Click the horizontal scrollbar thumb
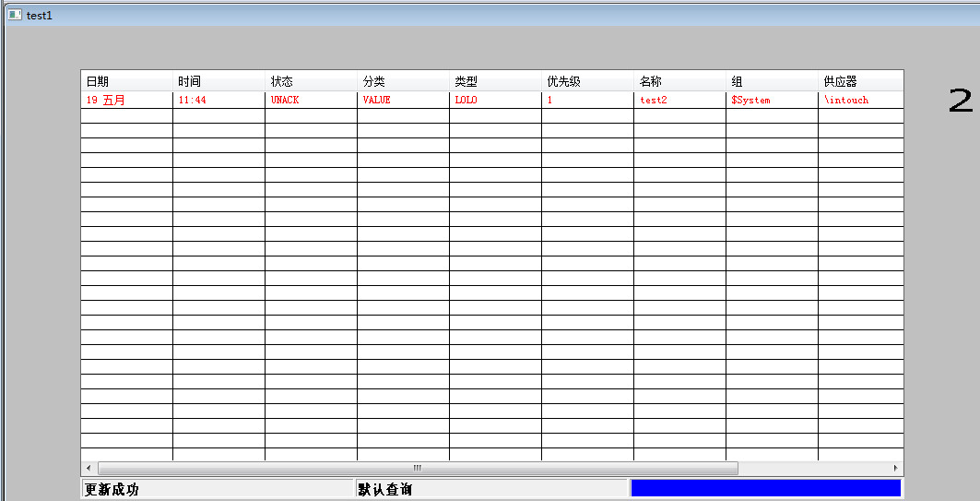980x501 pixels. click(418, 468)
